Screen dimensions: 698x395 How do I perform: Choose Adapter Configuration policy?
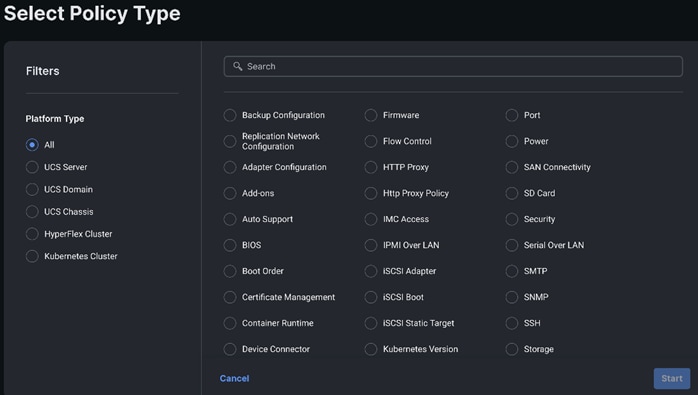(230, 167)
